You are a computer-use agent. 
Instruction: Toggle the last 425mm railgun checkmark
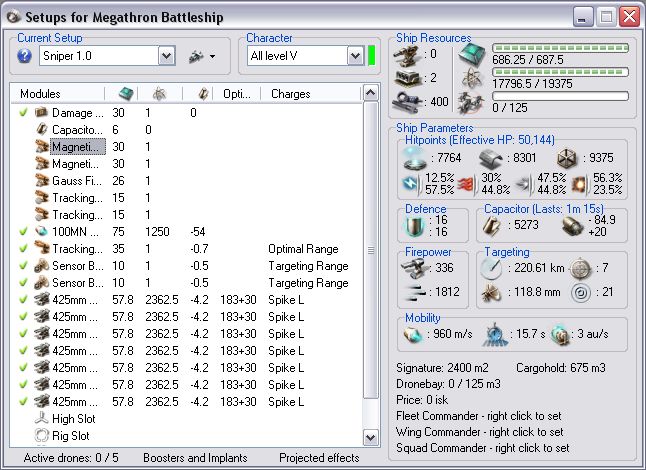[23, 401]
